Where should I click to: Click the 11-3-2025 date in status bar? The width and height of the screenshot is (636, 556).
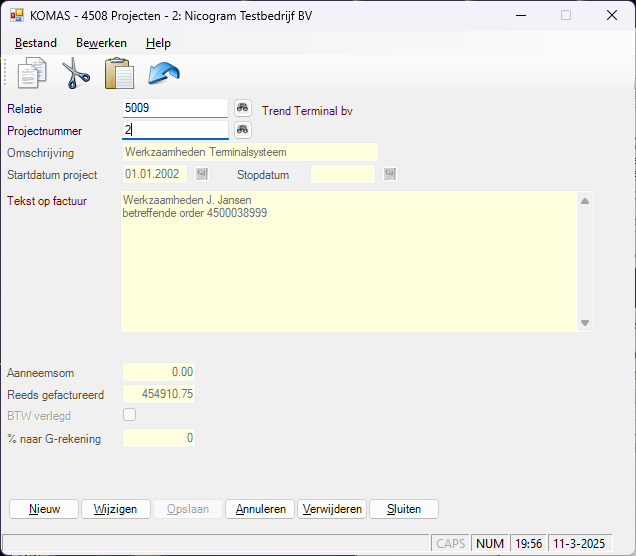coord(579,543)
